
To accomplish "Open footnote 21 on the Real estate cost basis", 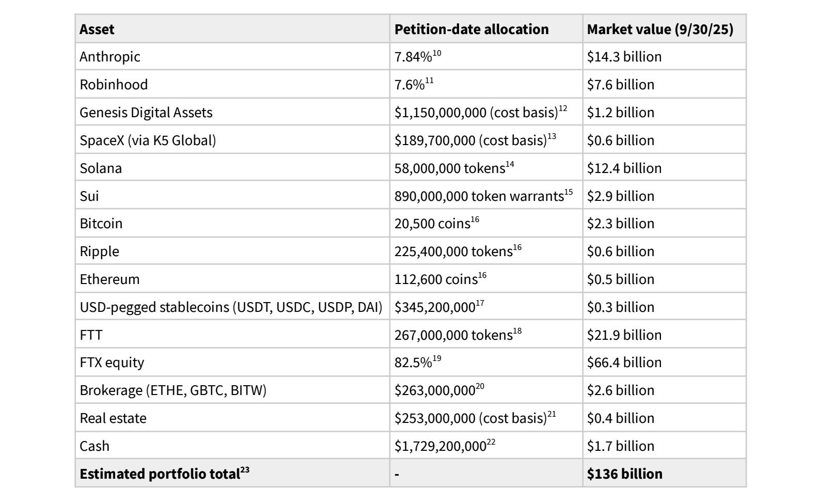I will (x=552, y=415).
